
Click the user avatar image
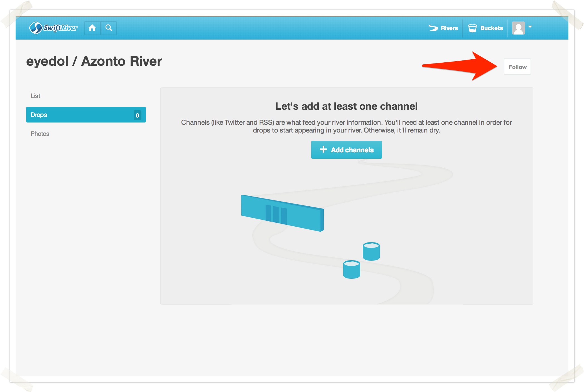coord(518,28)
